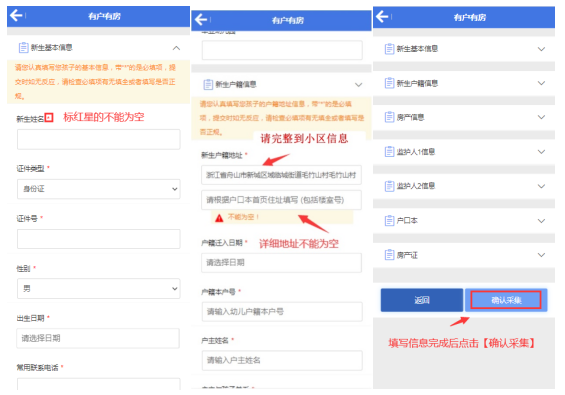This screenshot has width=565, height=395.
Task: Click the 监护人2信息 row label
Action: tap(416, 186)
